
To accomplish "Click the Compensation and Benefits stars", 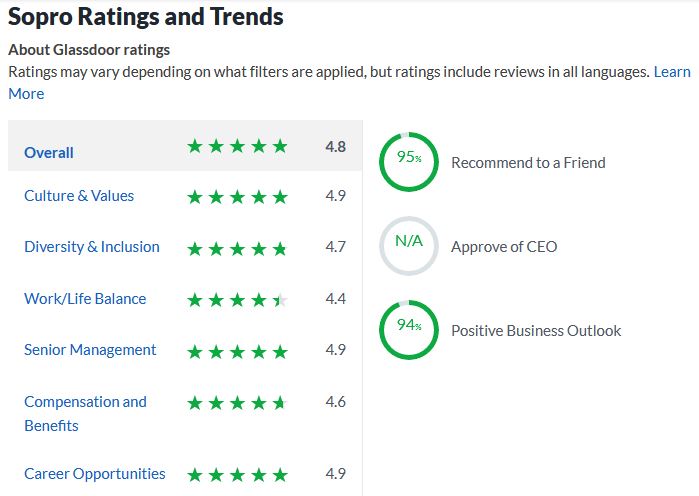I will coord(237,403).
